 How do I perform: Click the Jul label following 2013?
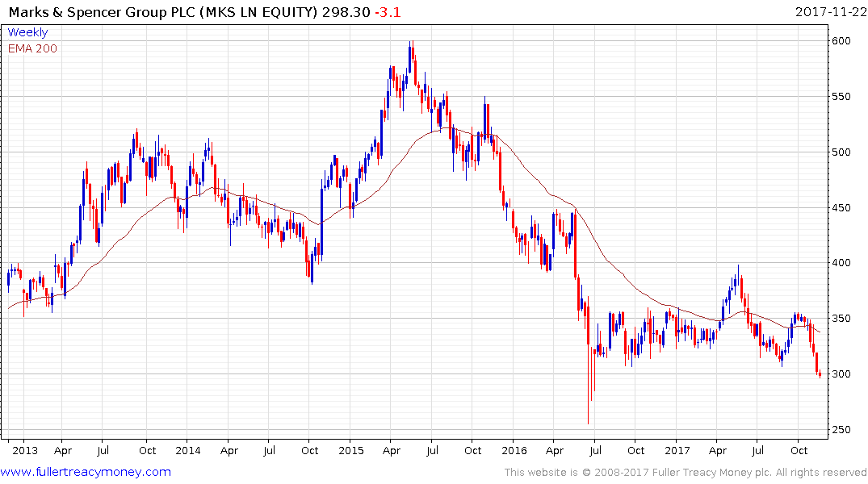pos(103,451)
